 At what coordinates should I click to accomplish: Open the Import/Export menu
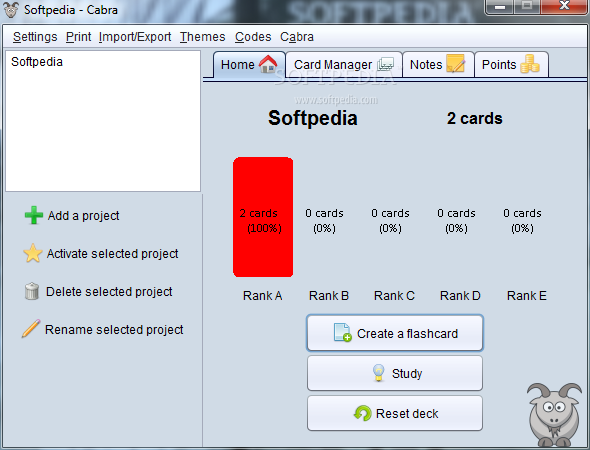135,37
